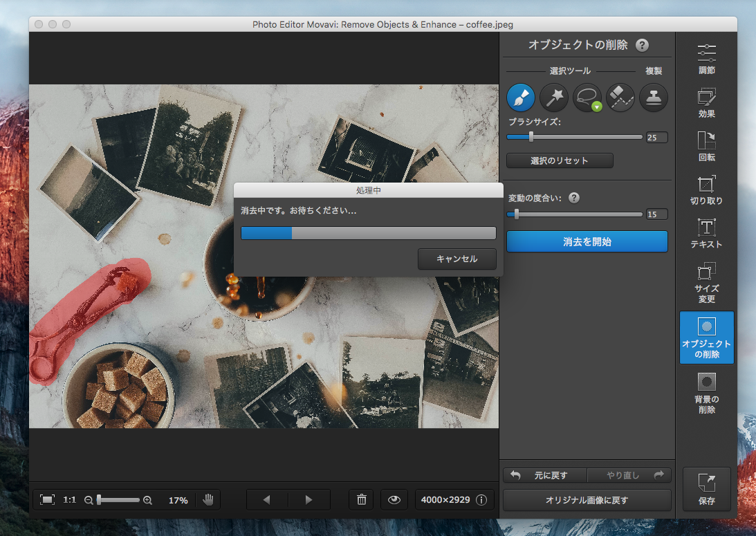Activate the hand pan tool
Screen dimensions: 756x536
[208, 499]
